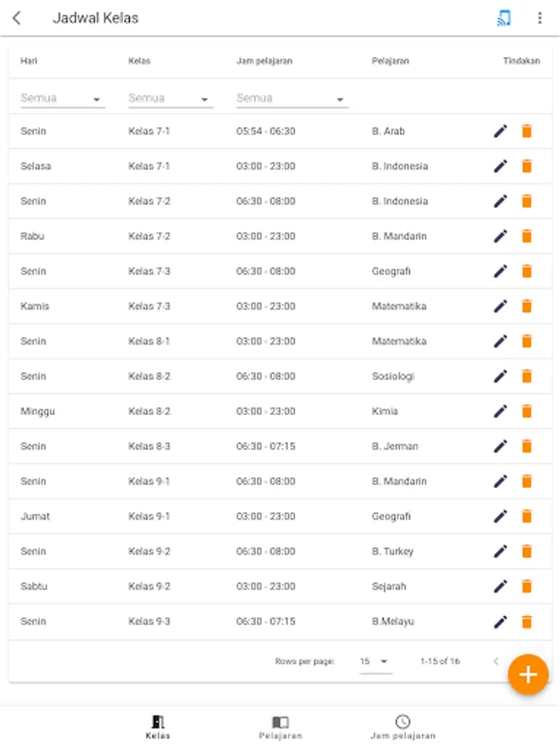Expand the Jam pelajaran filter dropdown
The width and height of the screenshot is (560, 747).
(x=291, y=99)
